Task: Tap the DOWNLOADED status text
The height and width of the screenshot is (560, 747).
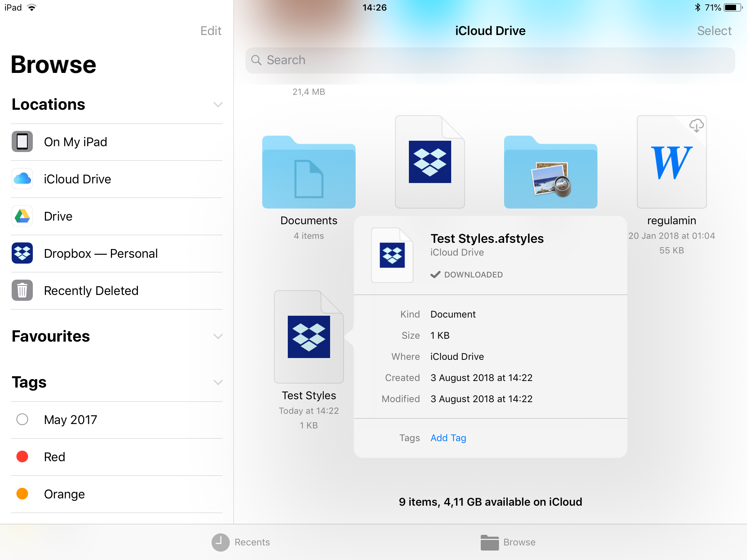Action: click(473, 275)
